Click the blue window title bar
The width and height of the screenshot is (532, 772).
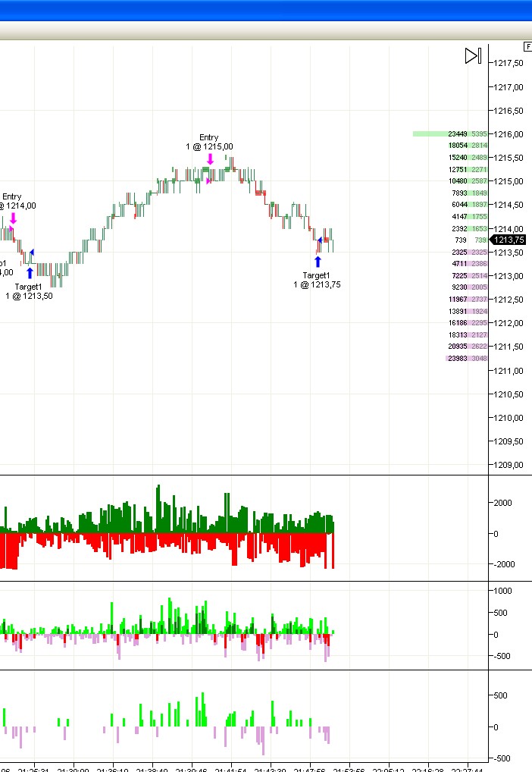(266, 10)
